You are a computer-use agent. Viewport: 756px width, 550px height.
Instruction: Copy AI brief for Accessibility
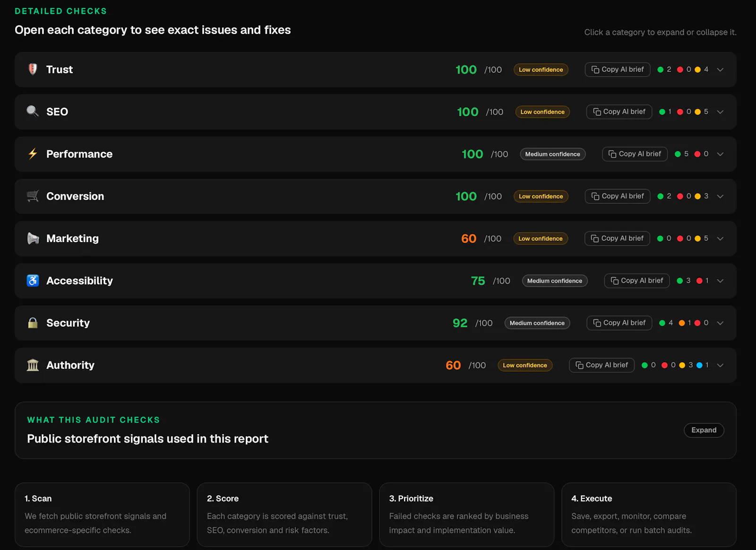[637, 280]
